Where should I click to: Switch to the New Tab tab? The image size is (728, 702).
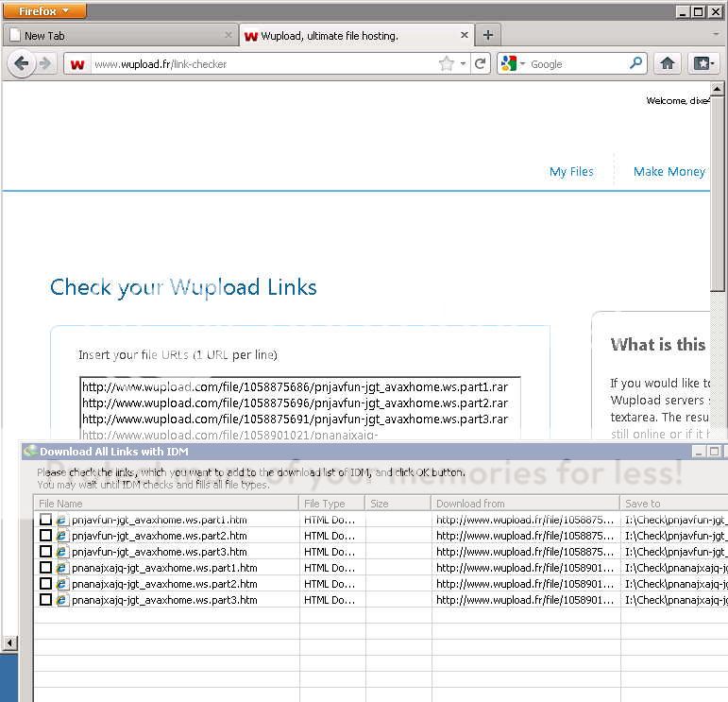click(x=113, y=35)
